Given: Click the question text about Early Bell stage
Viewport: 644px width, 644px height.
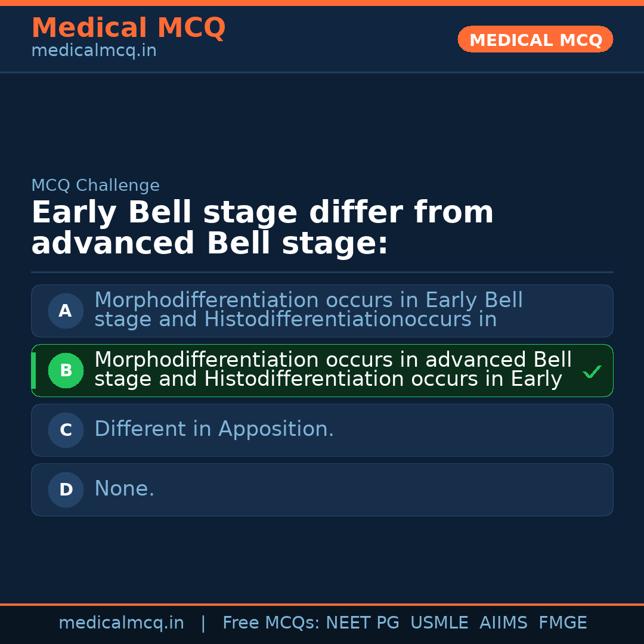Looking at the screenshot, I should [x=262, y=228].
